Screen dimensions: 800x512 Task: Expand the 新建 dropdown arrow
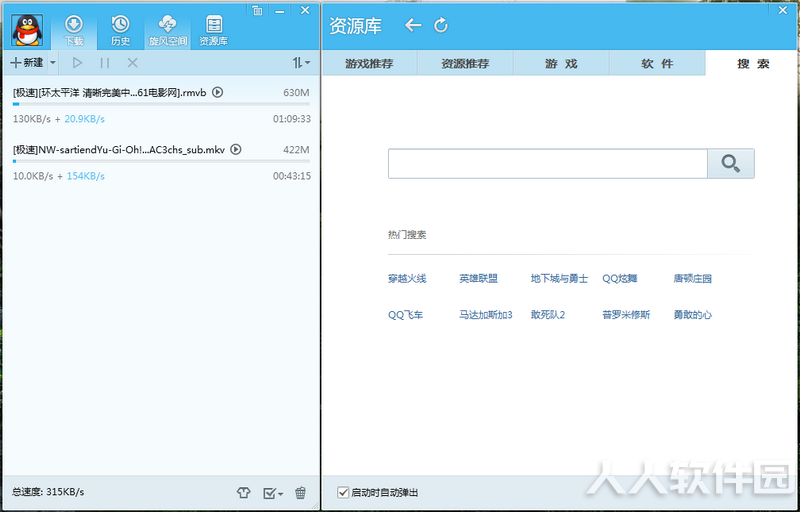53,63
